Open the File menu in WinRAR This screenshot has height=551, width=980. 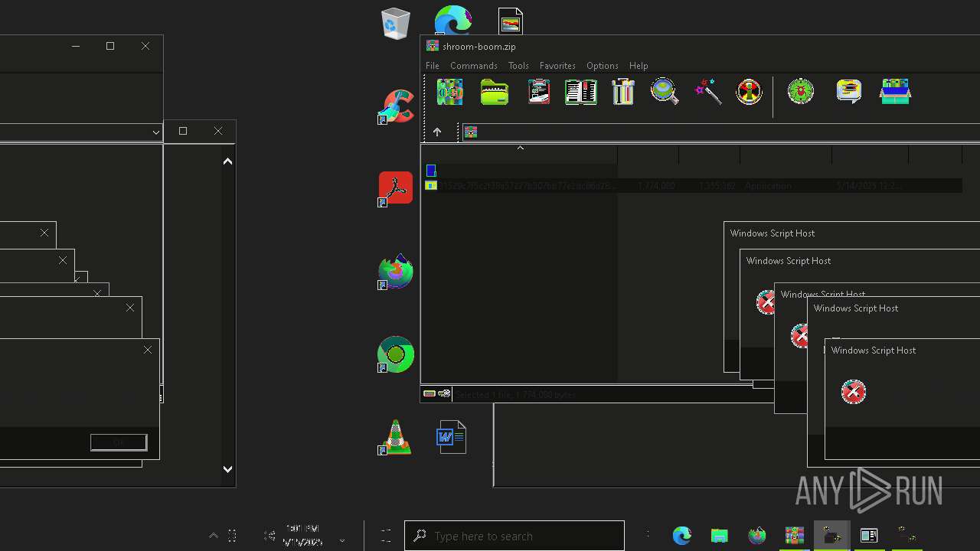[433, 66]
